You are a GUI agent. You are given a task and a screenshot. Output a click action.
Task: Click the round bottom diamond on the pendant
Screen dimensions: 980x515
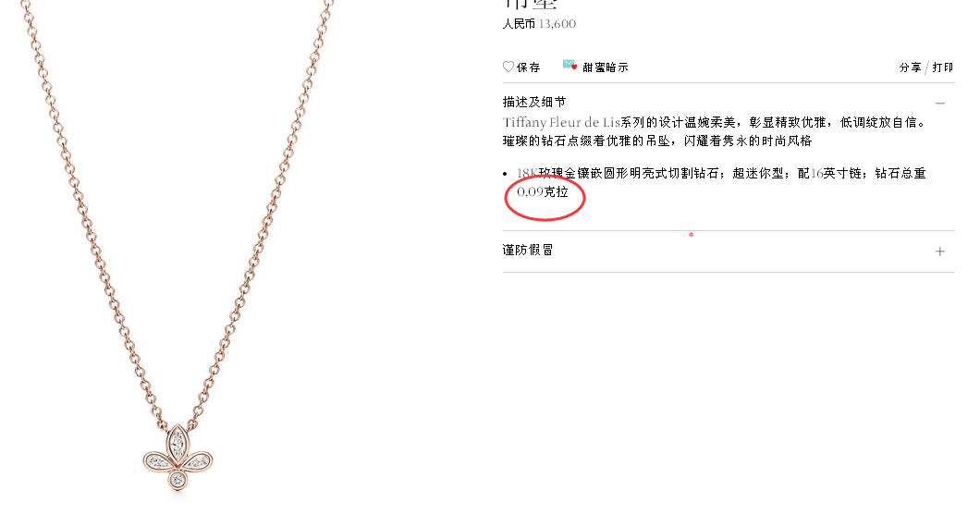[178, 479]
